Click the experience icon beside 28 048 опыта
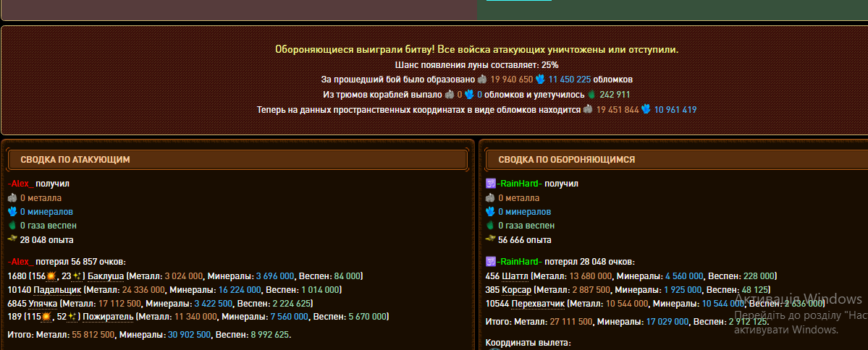 point(12,239)
